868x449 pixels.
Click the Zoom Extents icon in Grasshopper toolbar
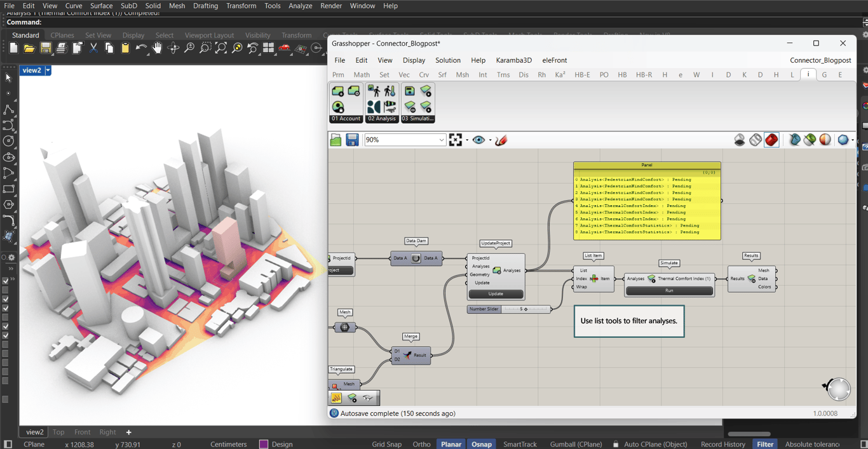(x=456, y=140)
